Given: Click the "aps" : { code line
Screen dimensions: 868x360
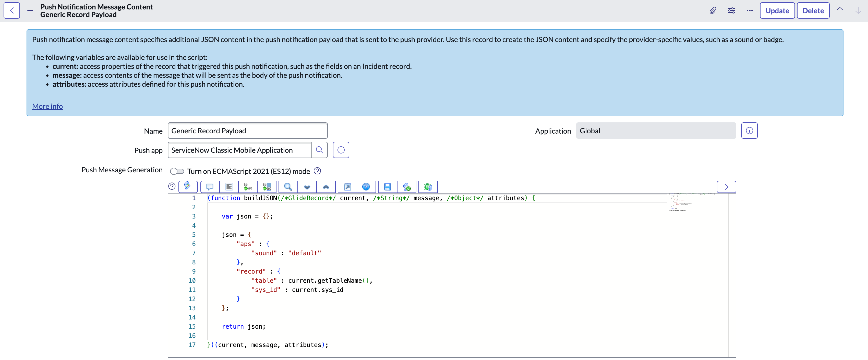Looking at the screenshot, I should pyautogui.click(x=253, y=244).
